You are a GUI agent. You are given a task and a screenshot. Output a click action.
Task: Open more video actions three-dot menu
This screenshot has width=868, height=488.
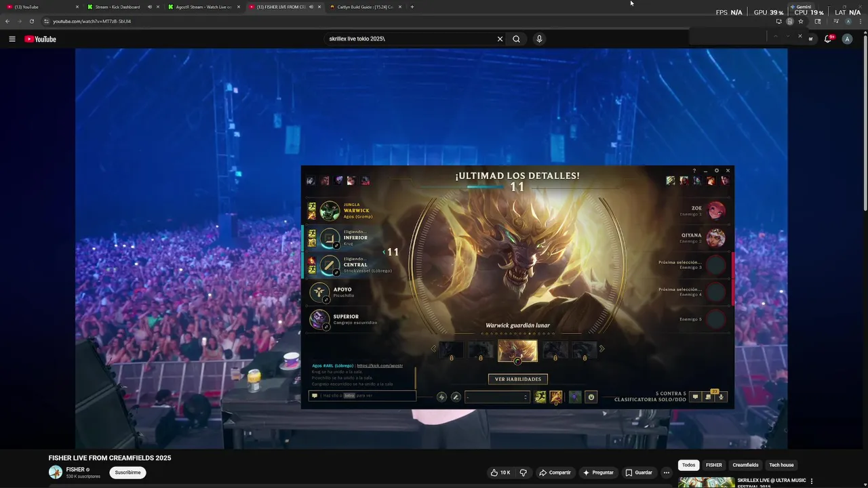[x=667, y=472]
